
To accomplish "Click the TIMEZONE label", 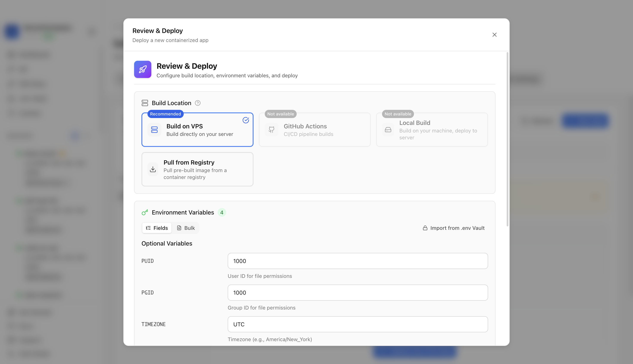I will (154, 324).
